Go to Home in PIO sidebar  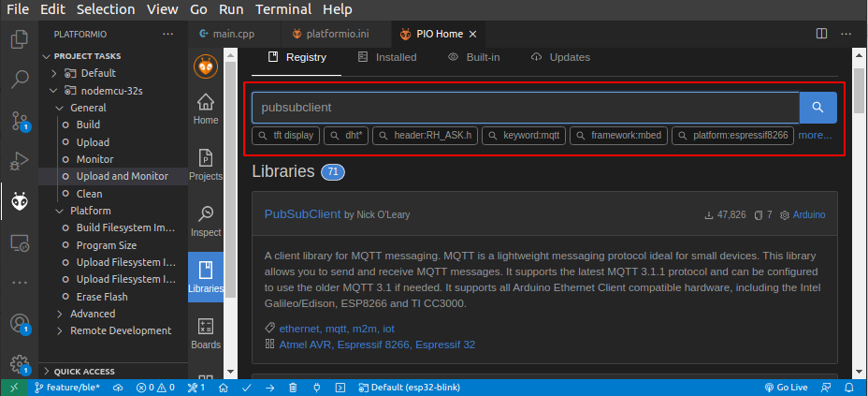point(206,109)
